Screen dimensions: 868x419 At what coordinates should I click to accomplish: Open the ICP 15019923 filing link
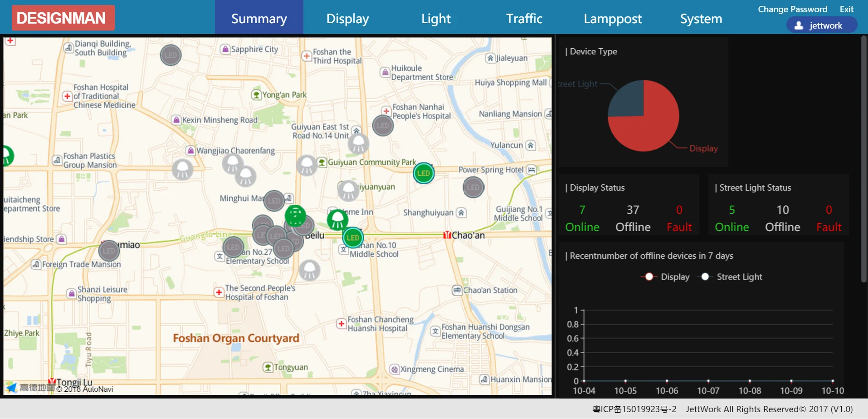[634, 409]
